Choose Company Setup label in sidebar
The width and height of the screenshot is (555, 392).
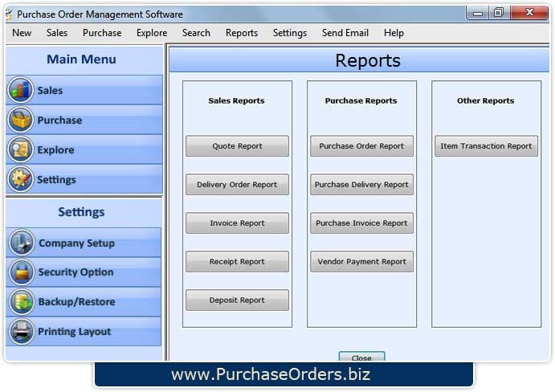[77, 243]
